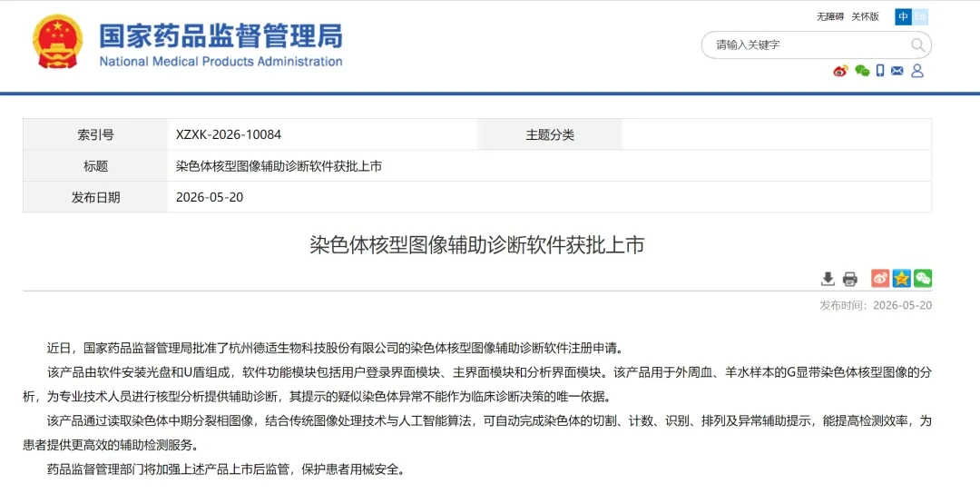This screenshot has width=980, height=494.
Task: Click the search magnifier icon
Action: 917,45
